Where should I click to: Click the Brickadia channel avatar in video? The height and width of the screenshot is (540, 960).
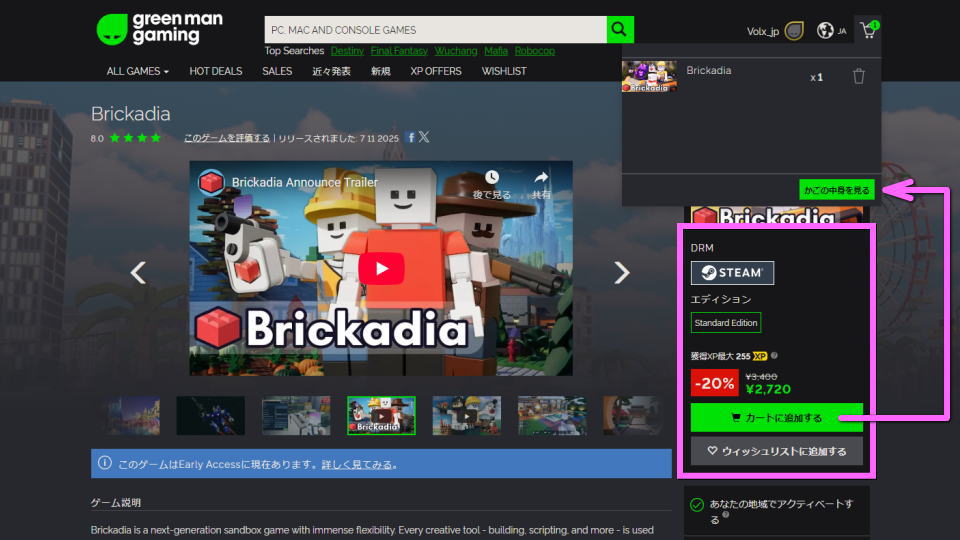[211, 182]
